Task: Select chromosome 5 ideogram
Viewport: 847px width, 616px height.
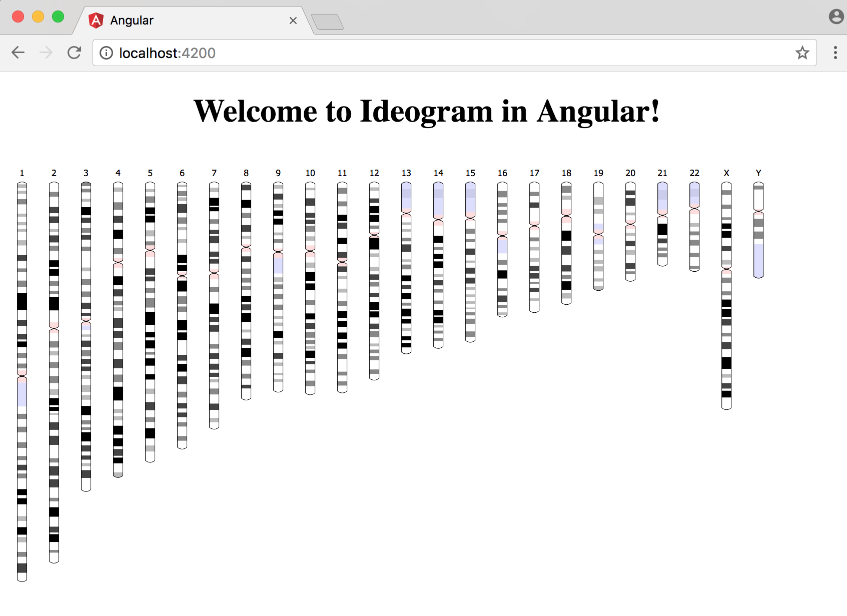Action: (150, 322)
